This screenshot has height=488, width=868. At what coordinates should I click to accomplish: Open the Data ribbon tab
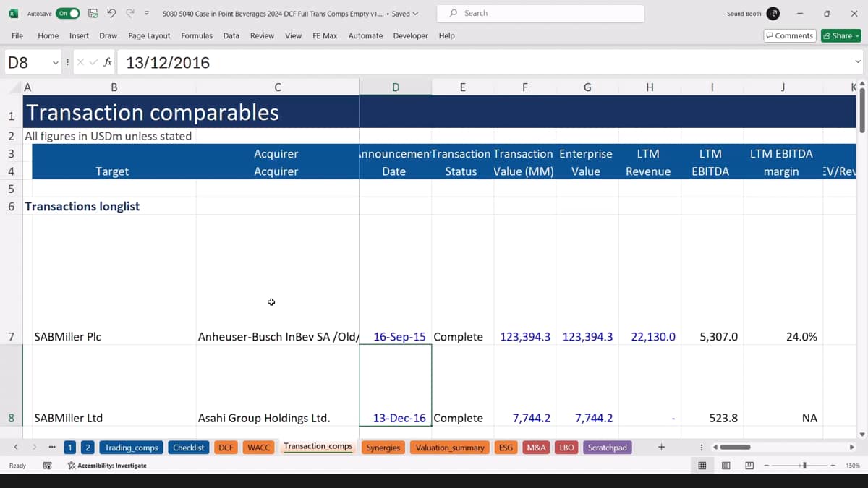pos(231,35)
